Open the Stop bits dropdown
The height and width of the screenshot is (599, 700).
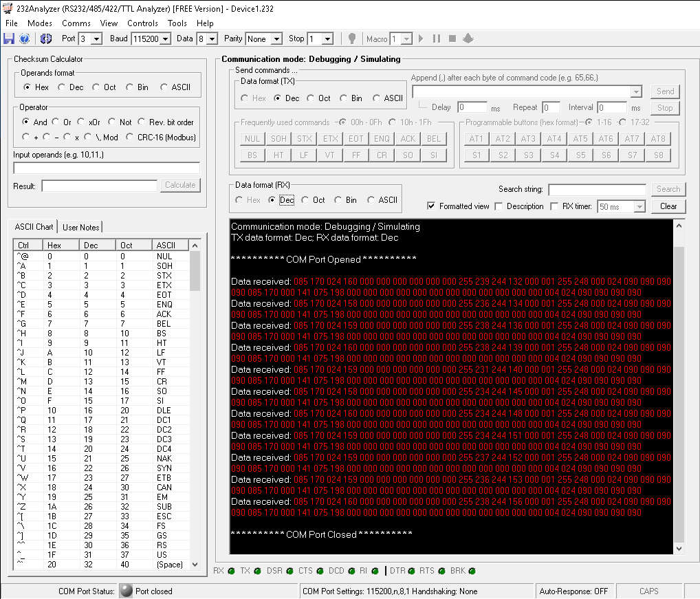point(328,39)
